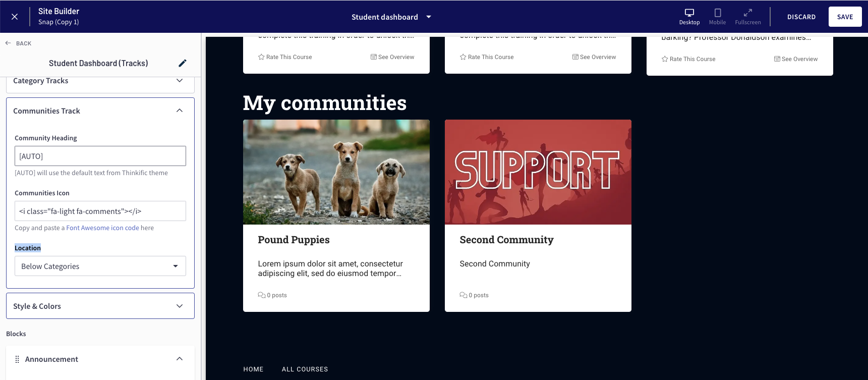Screen dimensions: 868x380
Task: Open the Location dropdown showing Below Categories
Action: 100,266
